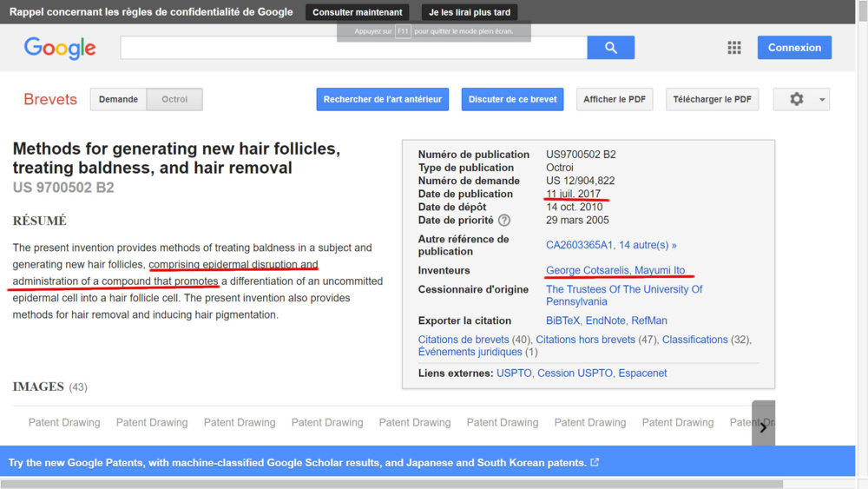Switch to the Demande view
Viewport: 868px width, 489px height.
click(118, 99)
